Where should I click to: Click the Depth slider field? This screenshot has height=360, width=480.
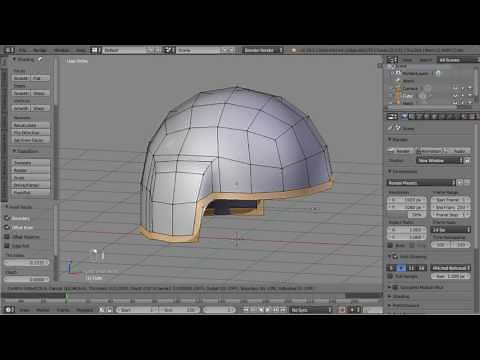(27, 279)
